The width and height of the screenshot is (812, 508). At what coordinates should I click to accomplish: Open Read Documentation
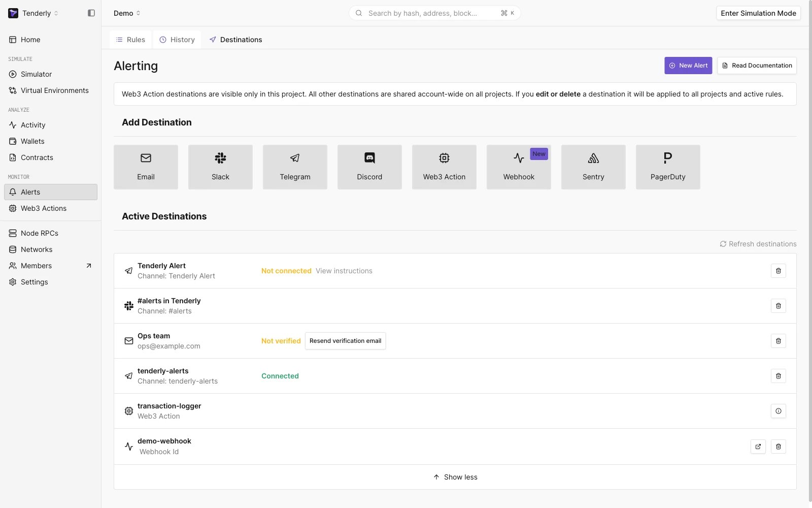(757, 66)
